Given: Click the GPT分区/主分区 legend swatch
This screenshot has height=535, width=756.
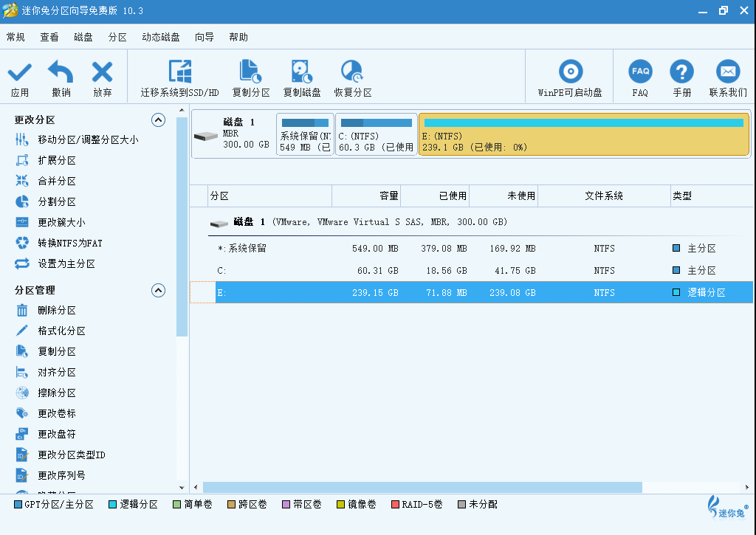Looking at the screenshot, I should click(18, 505).
